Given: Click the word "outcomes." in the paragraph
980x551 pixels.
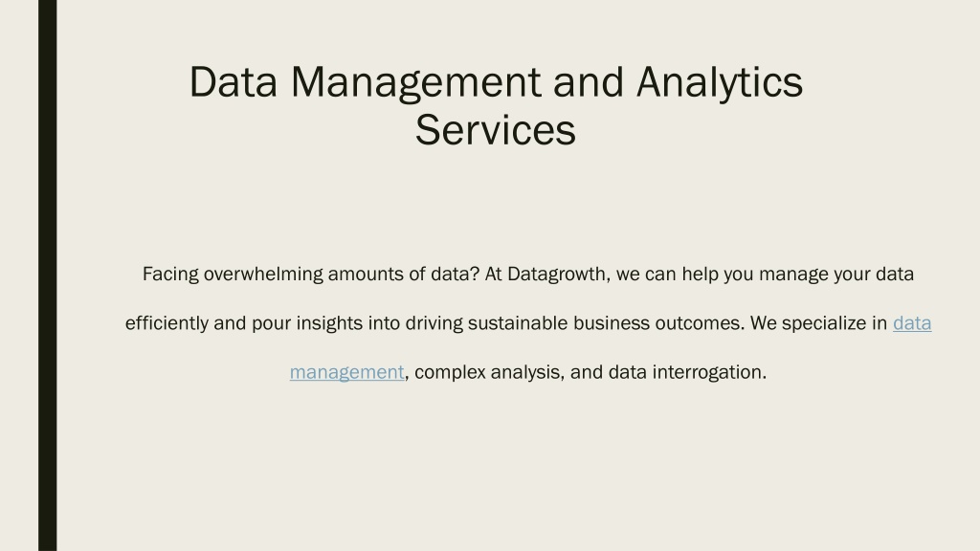Looking at the screenshot, I should tap(700, 323).
